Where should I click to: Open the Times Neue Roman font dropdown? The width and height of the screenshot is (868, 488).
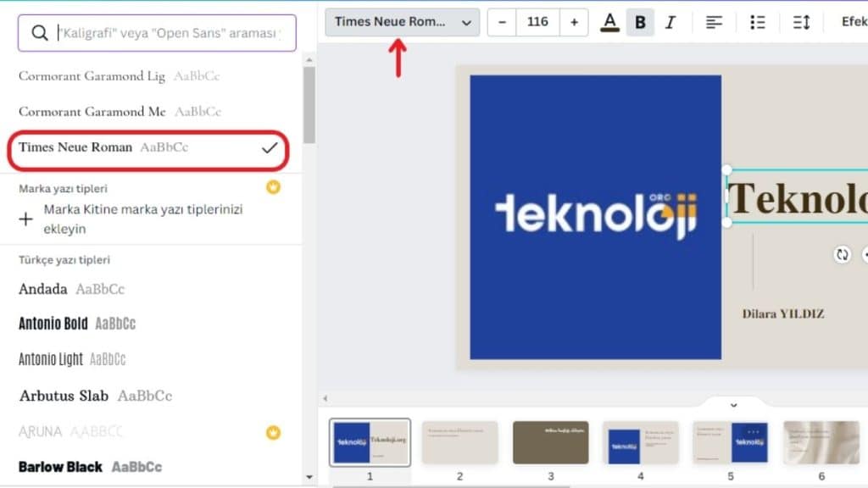pos(403,22)
